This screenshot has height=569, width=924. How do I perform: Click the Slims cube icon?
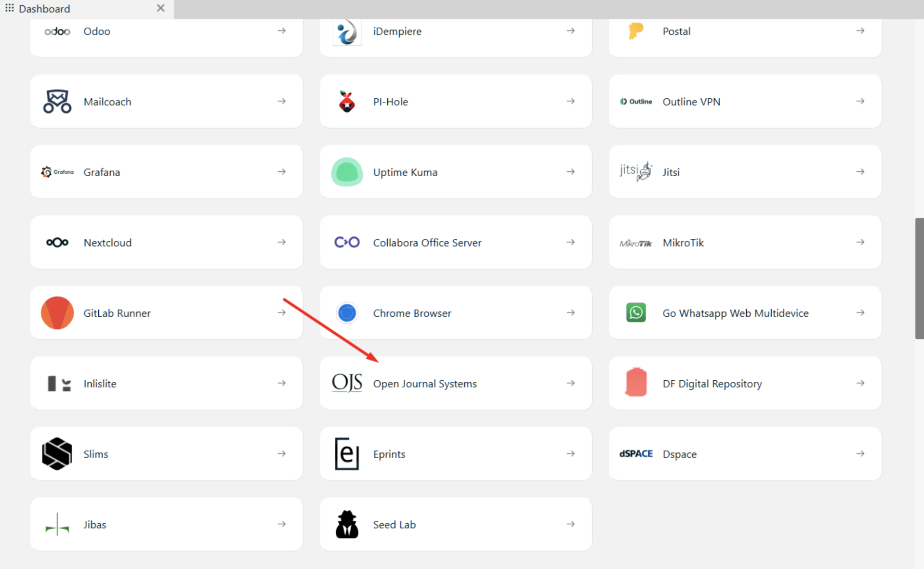(x=57, y=453)
